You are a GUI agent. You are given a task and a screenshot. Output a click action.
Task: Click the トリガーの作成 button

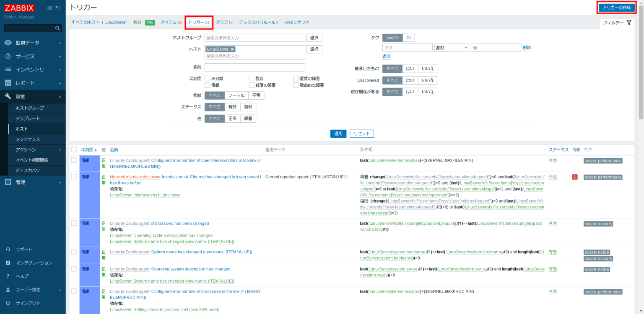(616, 8)
